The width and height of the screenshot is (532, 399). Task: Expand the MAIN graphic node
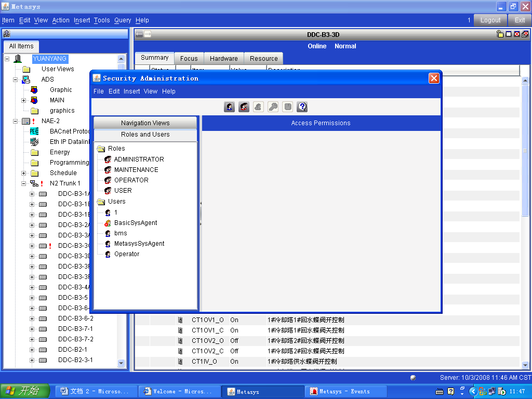[24, 100]
